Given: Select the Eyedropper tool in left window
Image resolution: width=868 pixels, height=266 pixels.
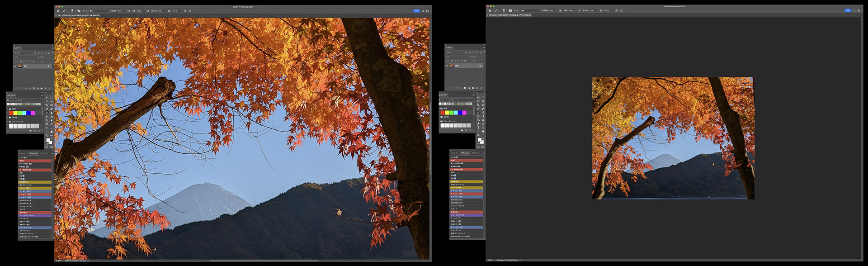Looking at the screenshot, I should [x=47, y=109].
